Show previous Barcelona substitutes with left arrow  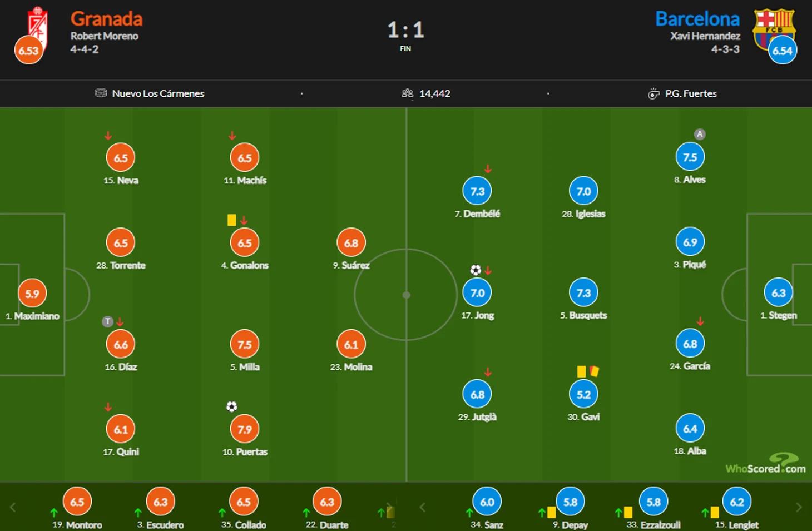coord(422,507)
